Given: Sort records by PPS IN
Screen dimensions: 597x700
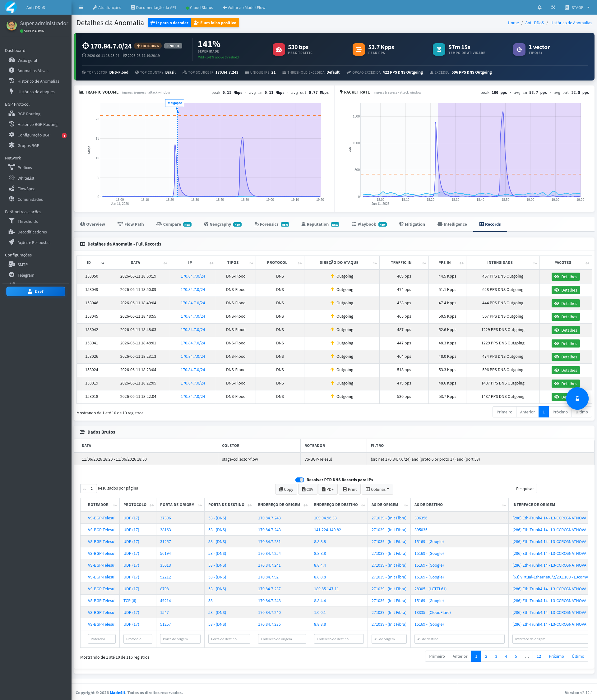Looking at the screenshot, I should (447, 262).
